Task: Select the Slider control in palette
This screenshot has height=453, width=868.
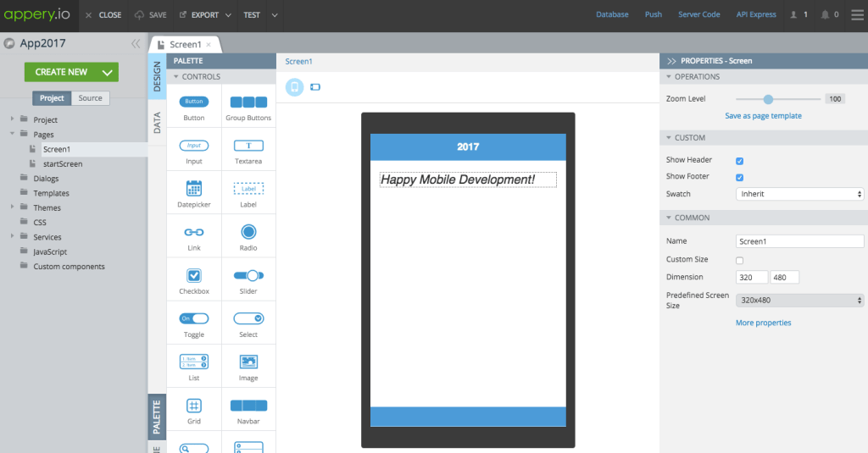Action: click(x=248, y=276)
